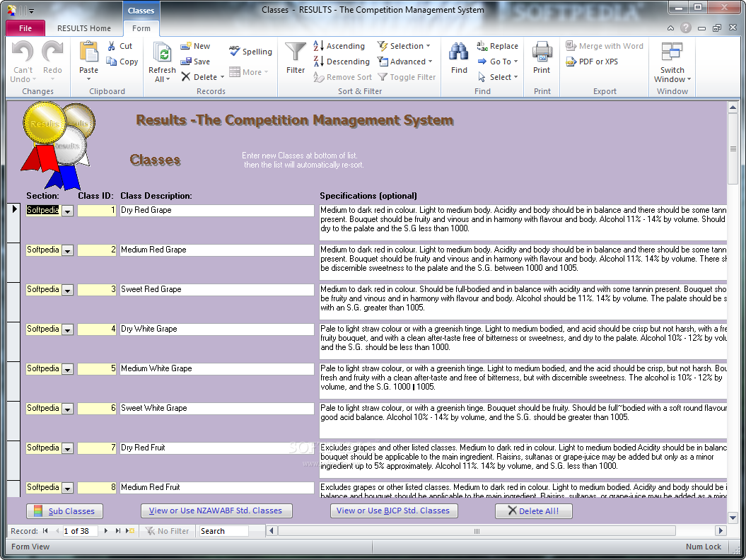The width and height of the screenshot is (746, 560).
Task: Expand the More records options
Action: point(248,72)
